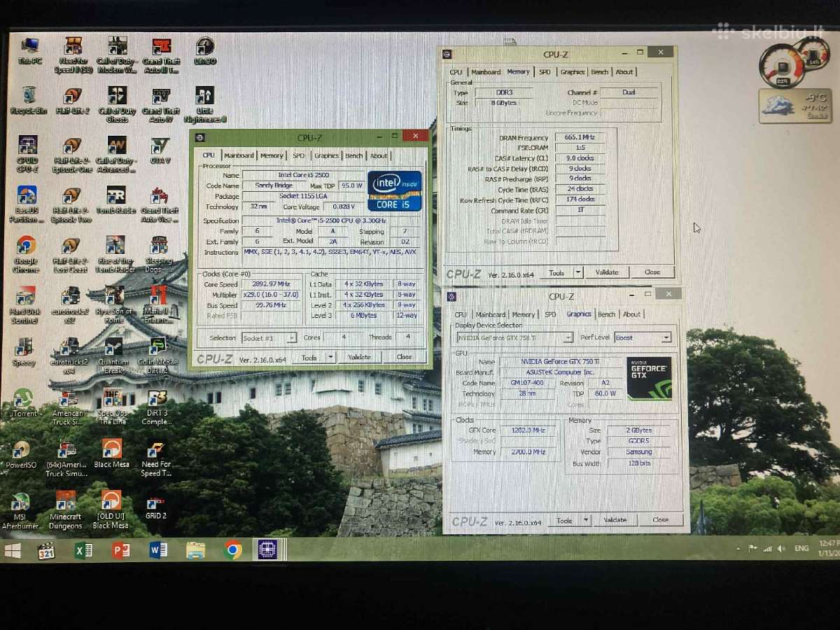Select the GRID 2 desktop shortcut
The width and height of the screenshot is (840, 630).
[x=155, y=508]
